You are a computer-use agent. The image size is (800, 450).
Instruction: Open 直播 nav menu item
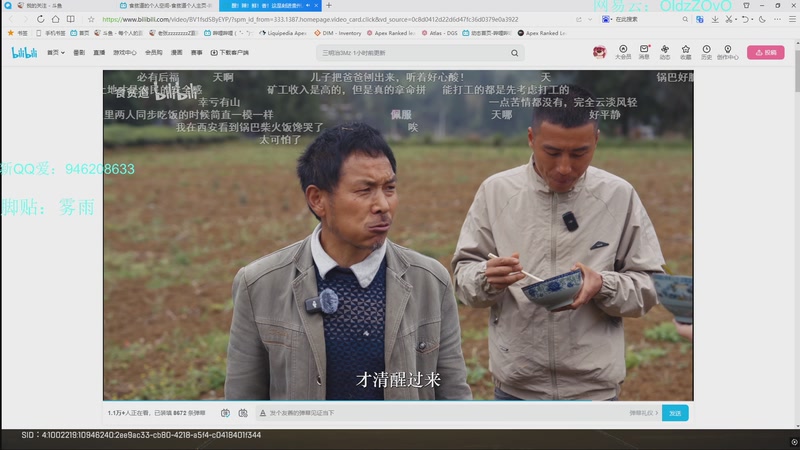pyautogui.click(x=99, y=53)
